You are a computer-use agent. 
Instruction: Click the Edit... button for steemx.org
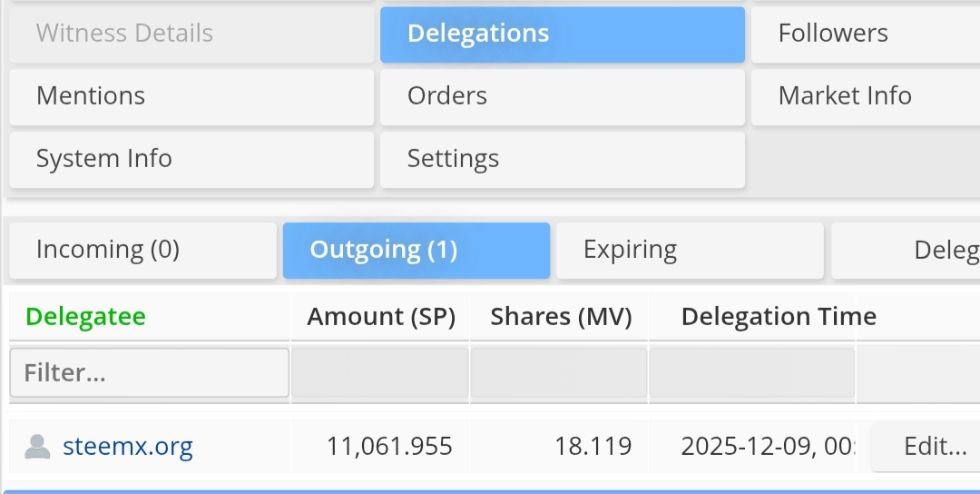[x=926, y=447]
